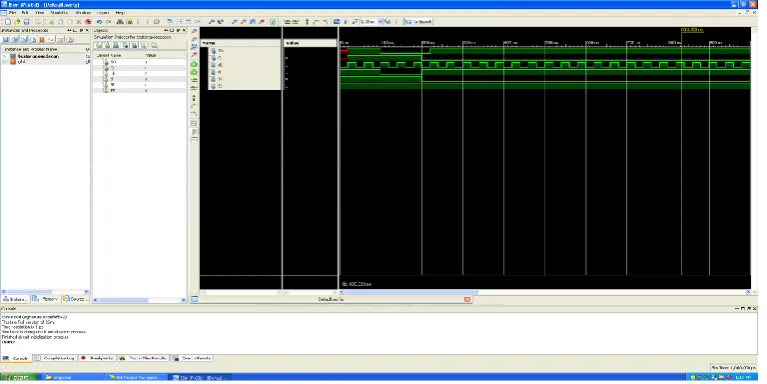Click the Restart simulation icon

(337, 22)
